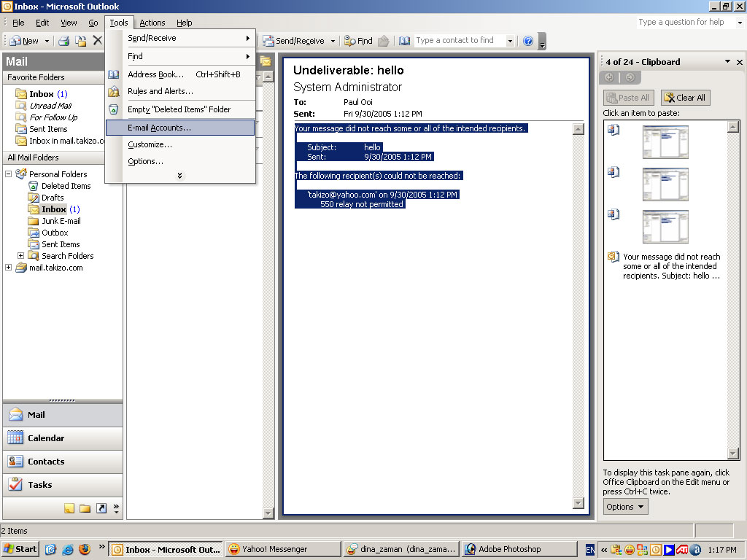Choose E-mail Accounts in the Tools menu
Screen dimensions: 747x560
pyautogui.click(x=181, y=128)
